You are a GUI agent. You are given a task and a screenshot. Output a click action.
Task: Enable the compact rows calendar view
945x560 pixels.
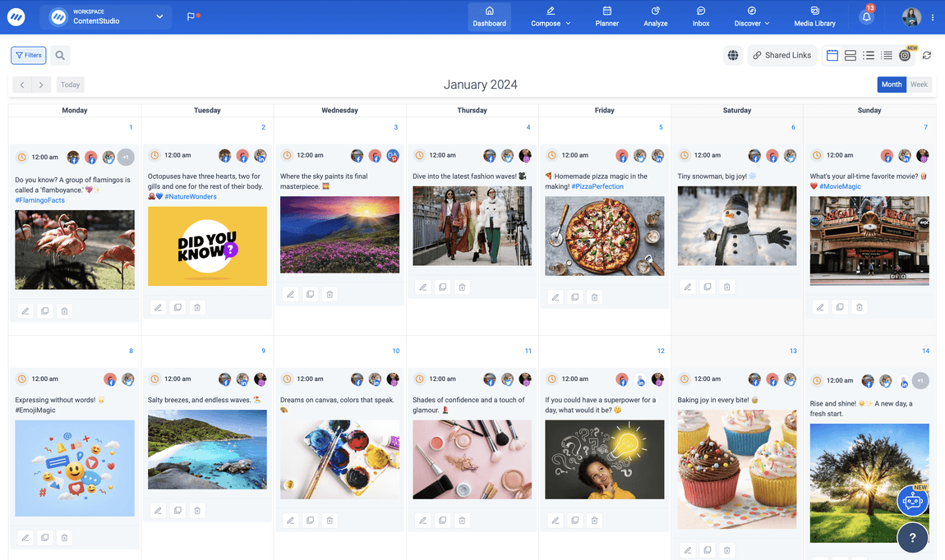[x=850, y=55]
